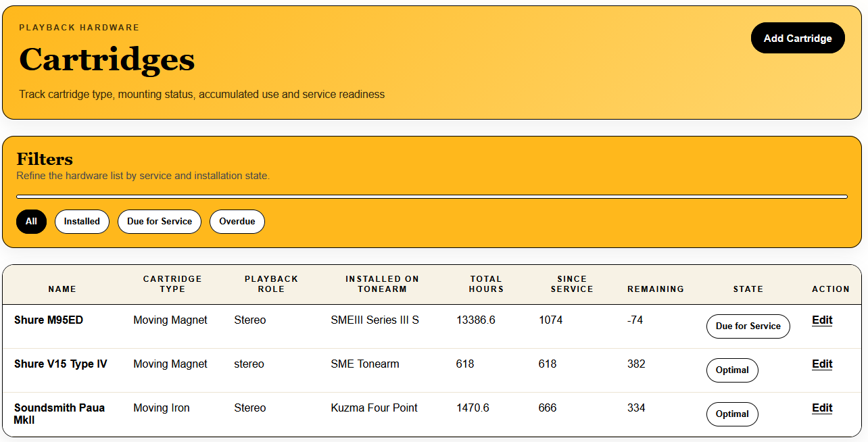Click the Total Hours column header
Screen dimensions: 868x442
pos(486,284)
